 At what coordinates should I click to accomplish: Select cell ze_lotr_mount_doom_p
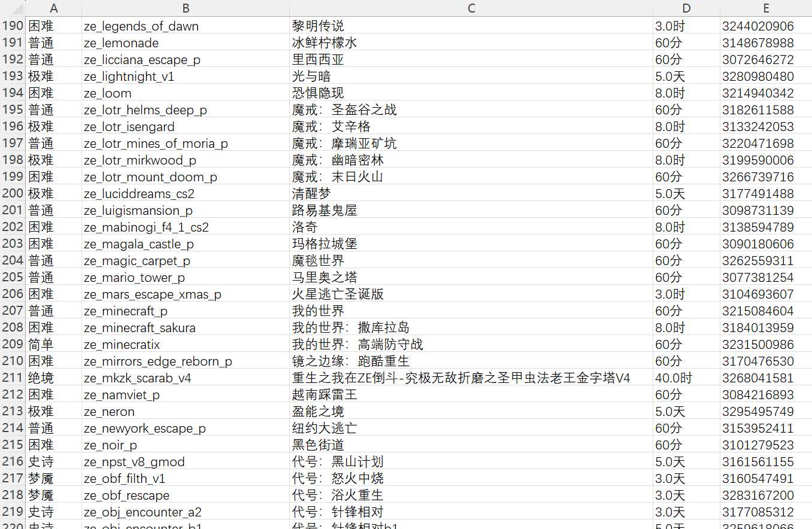click(186, 177)
